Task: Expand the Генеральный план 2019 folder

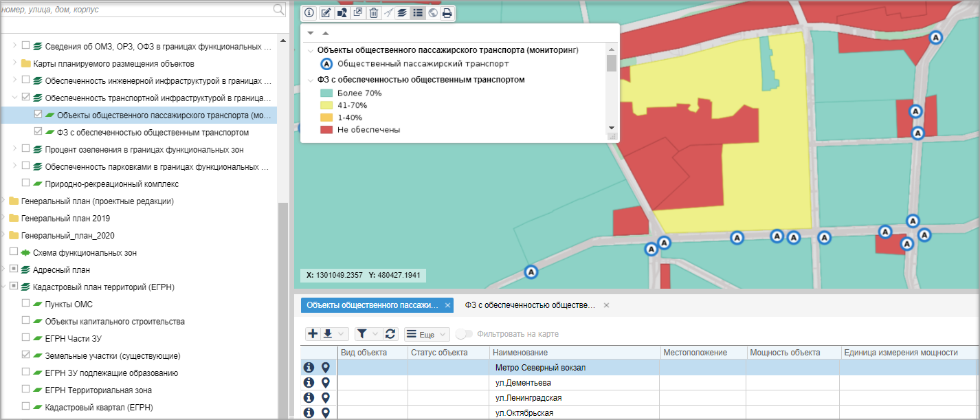Action: (x=5, y=218)
